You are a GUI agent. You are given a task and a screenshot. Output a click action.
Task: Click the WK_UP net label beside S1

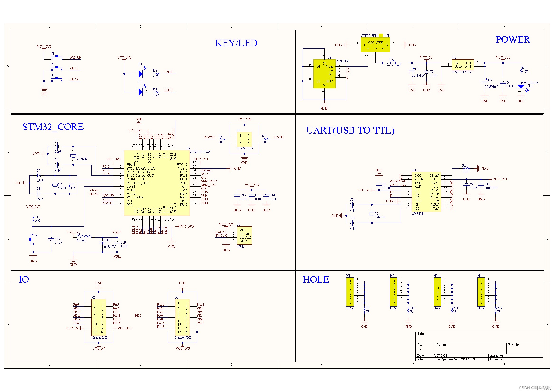[x=75, y=57]
